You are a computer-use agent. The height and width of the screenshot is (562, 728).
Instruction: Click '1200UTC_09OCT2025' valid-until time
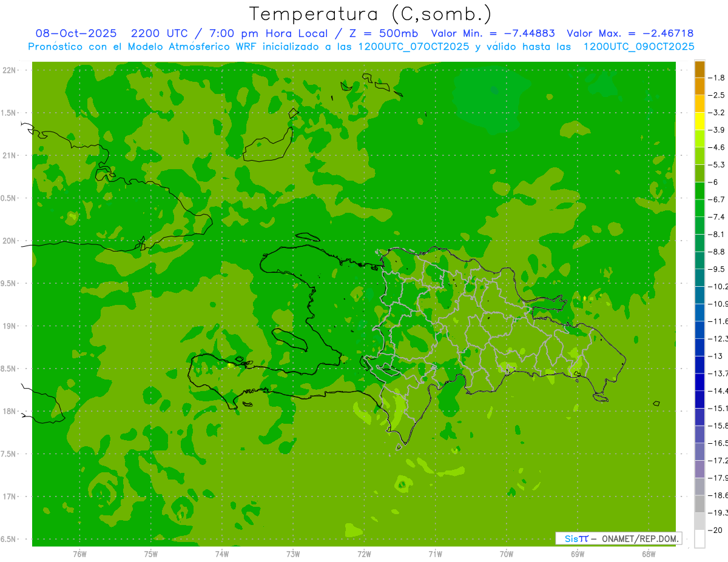[638, 47]
